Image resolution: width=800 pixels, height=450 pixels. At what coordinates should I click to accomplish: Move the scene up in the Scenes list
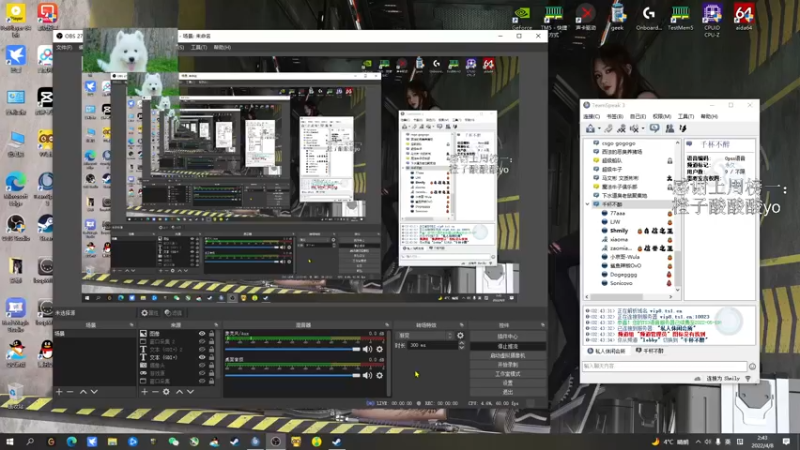click(x=83, y=392)
